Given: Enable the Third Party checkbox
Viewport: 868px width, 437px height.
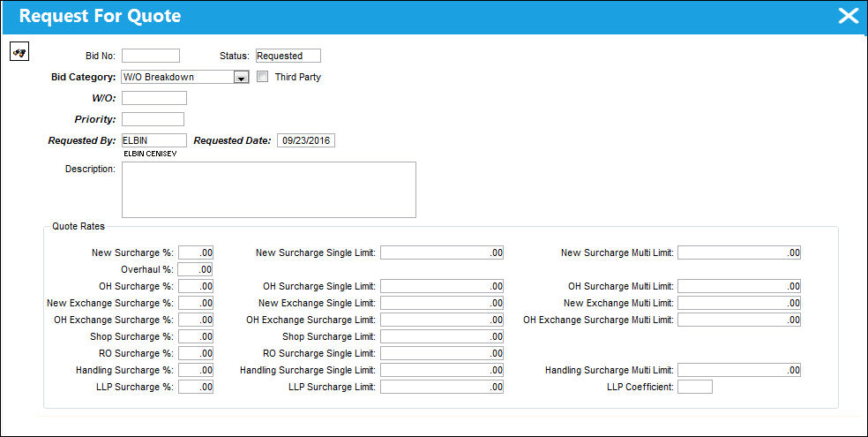Looking at the screenshot, I should tap(262, 77).
